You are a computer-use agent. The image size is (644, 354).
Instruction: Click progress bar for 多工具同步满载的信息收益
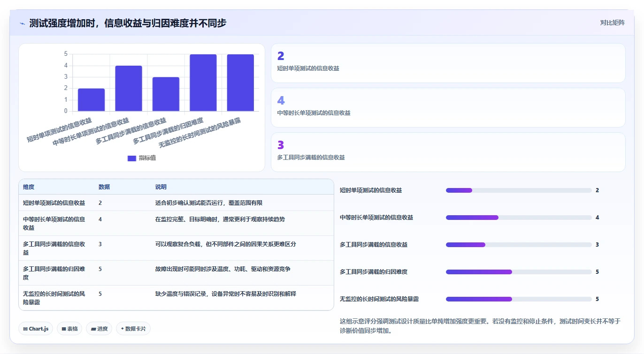point(519,245)
